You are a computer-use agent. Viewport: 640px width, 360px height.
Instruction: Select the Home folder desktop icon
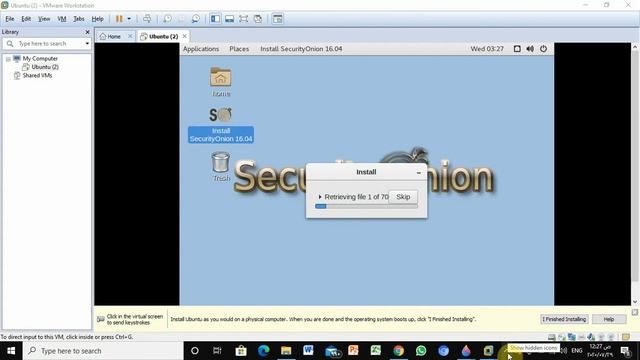pyautogui.click(x=221, y=82)
